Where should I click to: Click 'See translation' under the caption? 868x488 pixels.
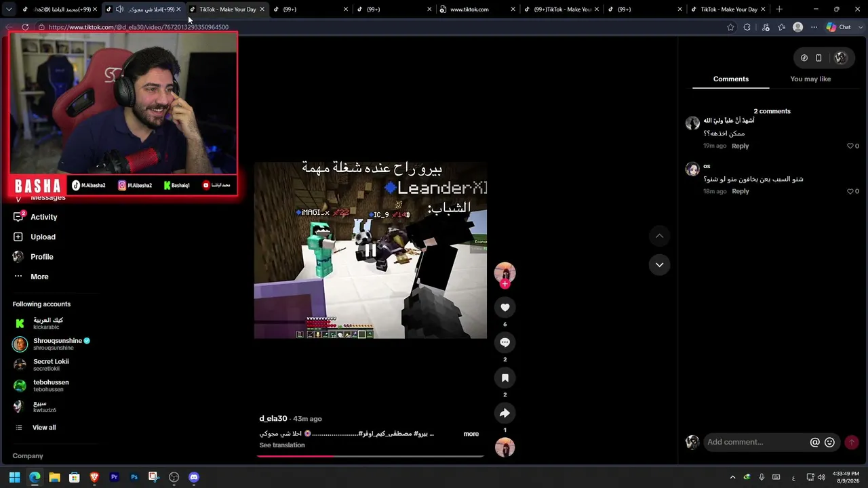[282, 445]
